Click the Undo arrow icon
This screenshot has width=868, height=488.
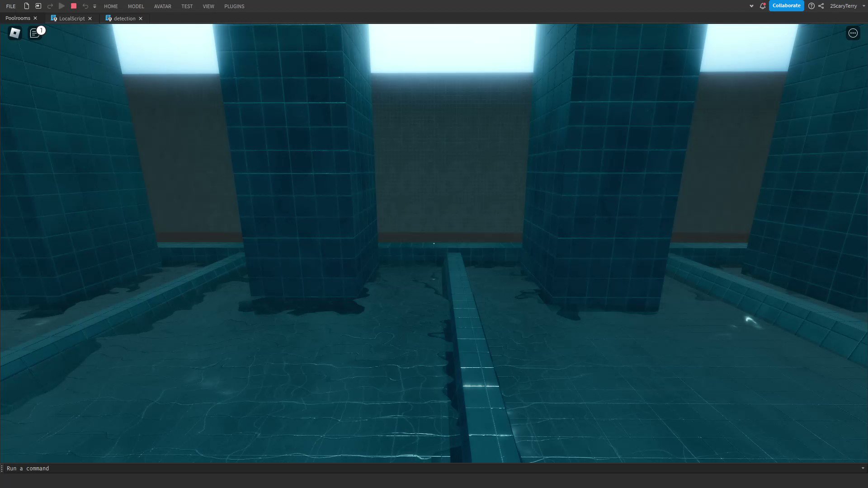85,6
